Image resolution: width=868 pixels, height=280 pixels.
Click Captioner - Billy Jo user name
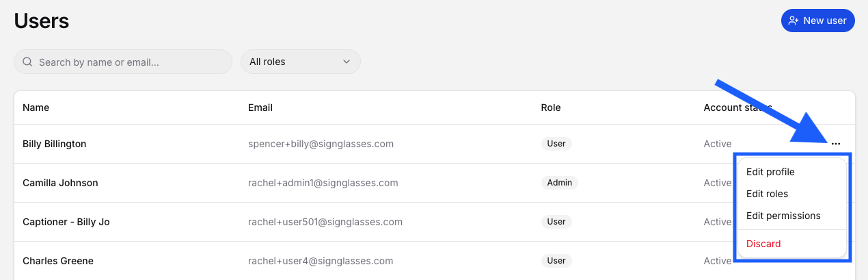point(66,222)
